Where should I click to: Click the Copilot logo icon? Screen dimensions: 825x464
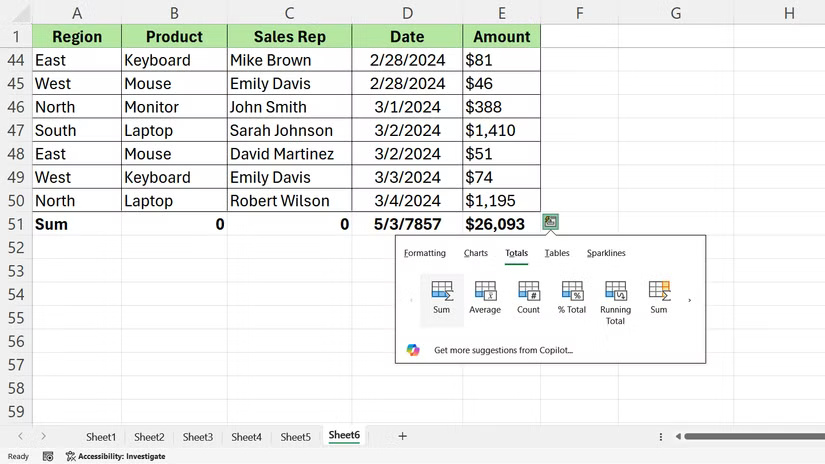coord(413,350)
